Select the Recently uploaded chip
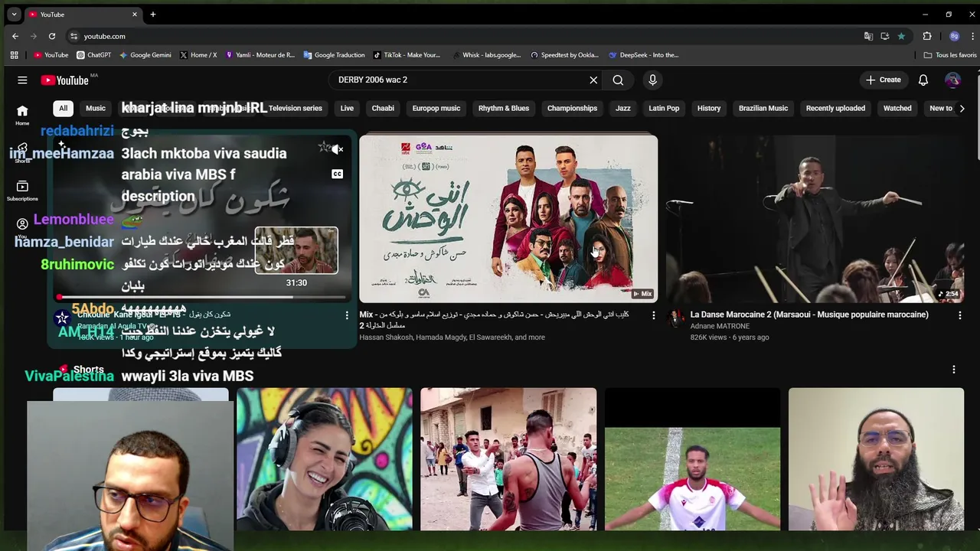The height and width of the screenshot is (551, 980). pos(835,108)
